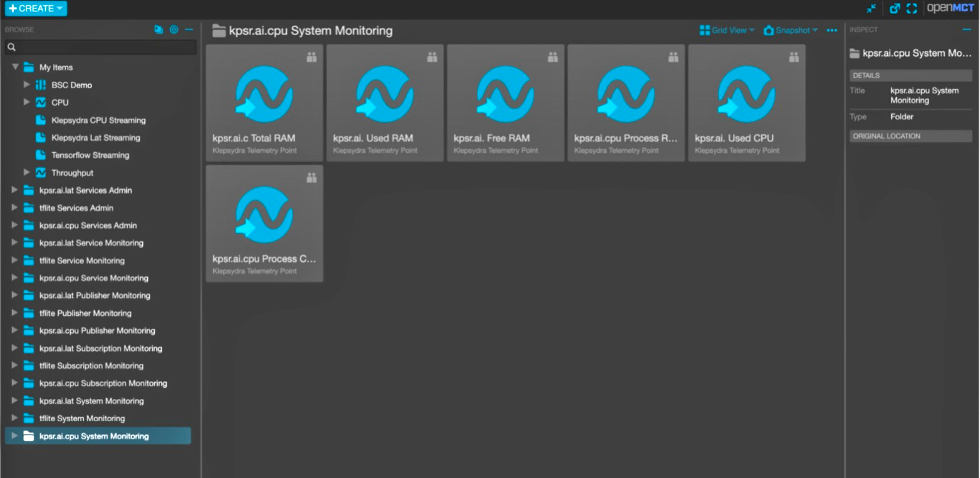The width and height of the screenshot is (980, 478).
Task: Click the kpsr.ai. Used CPU card title
Action: (734, 138)
